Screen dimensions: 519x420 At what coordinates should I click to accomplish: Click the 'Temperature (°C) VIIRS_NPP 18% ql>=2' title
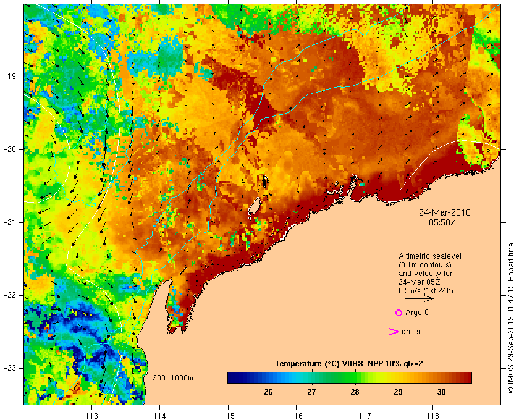pyautogui.click(x=349, y=364)
